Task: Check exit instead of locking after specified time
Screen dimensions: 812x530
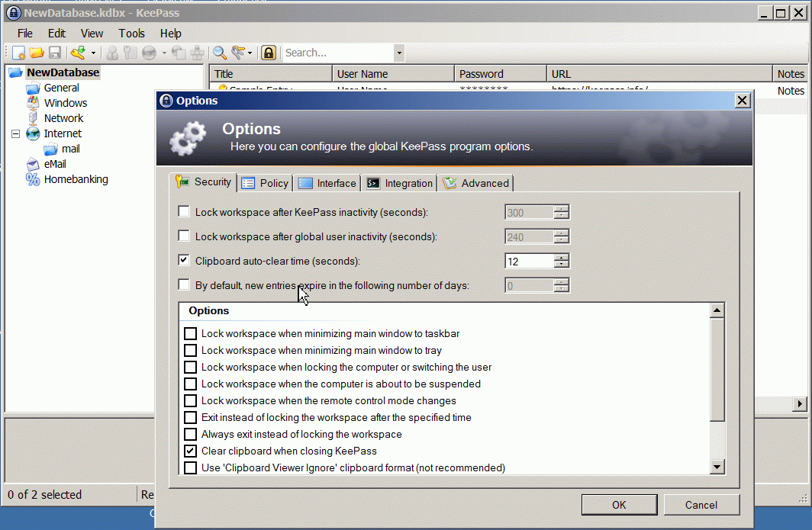Action: [191, 418]
